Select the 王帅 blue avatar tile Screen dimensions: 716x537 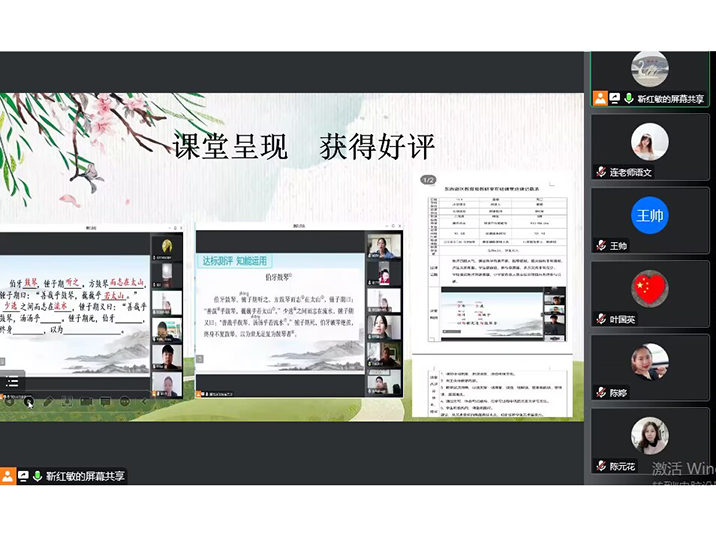pyautogui.click(x=649, y=216)
